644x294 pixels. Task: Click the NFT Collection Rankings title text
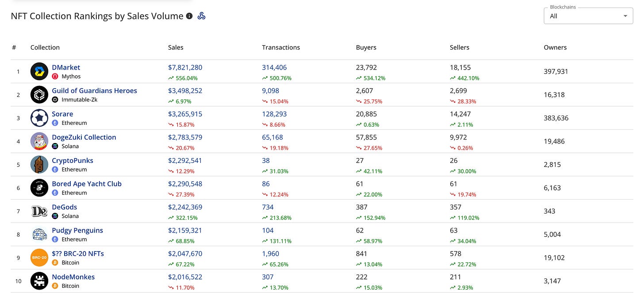97,16
